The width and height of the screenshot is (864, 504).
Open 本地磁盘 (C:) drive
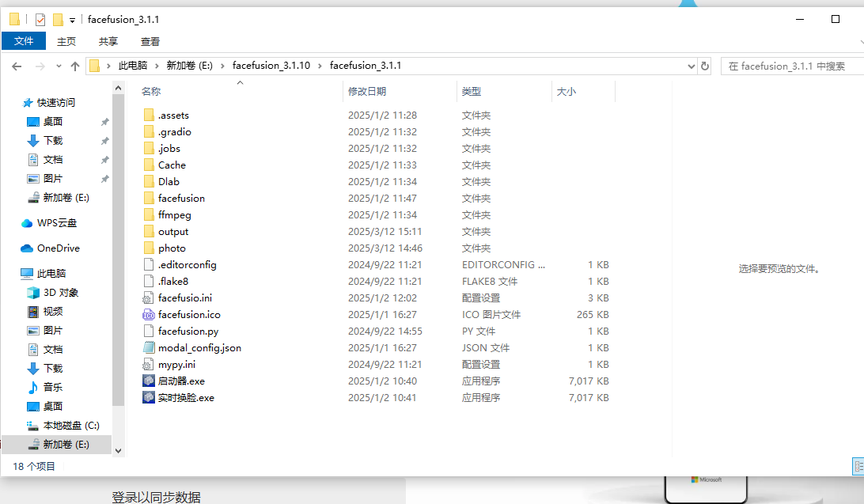coord(63,425)
